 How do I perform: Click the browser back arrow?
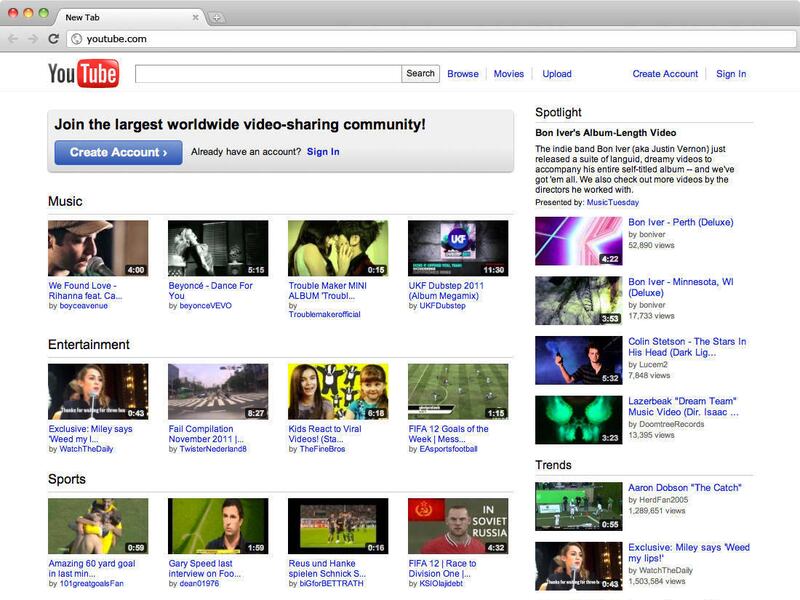pos(13,39)
